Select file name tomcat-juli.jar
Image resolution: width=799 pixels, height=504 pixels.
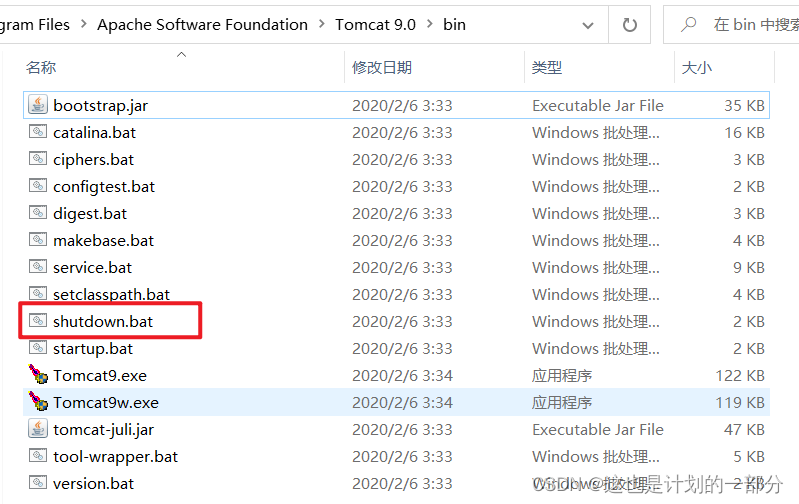(x=103, y=430)
